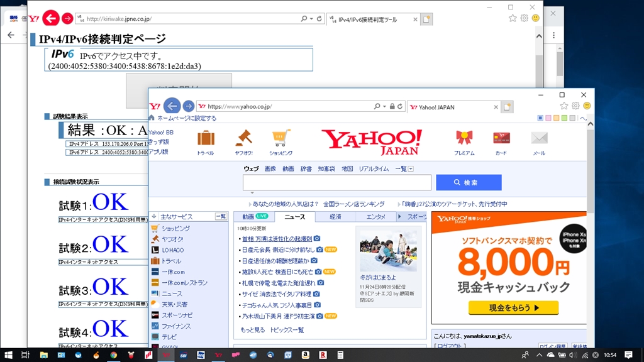Open Favorites star in IPv6 test window
Viewport: 644px width, 362px height.
[513, 18]
